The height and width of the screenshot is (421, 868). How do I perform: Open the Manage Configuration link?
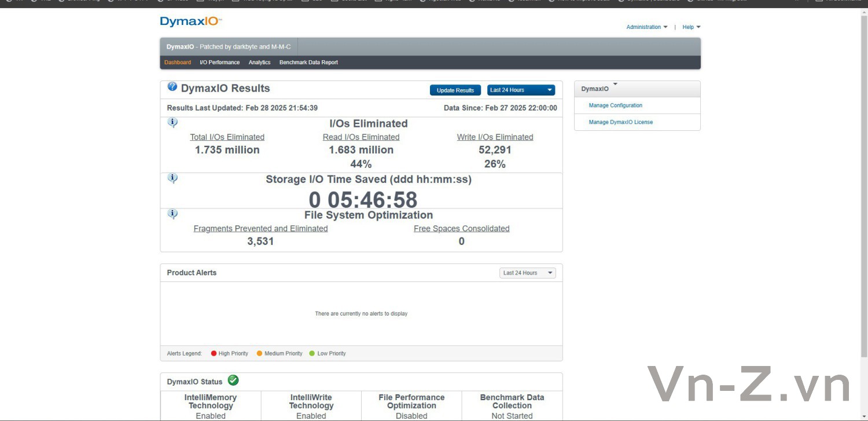616,105
